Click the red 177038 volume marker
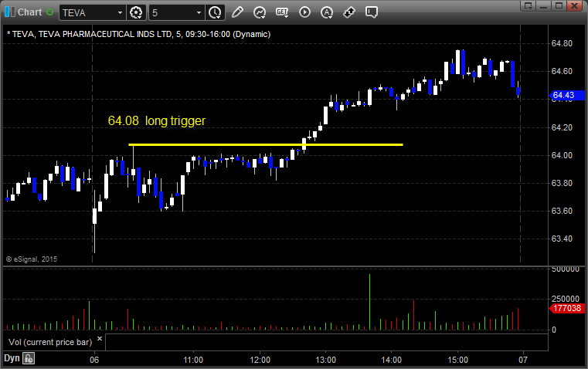 [566, 308]
